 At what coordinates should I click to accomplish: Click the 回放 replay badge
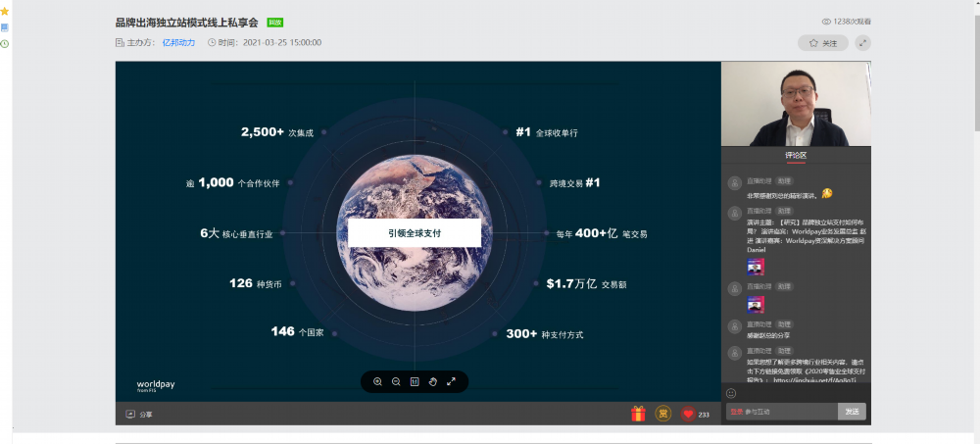click(275, 23)
